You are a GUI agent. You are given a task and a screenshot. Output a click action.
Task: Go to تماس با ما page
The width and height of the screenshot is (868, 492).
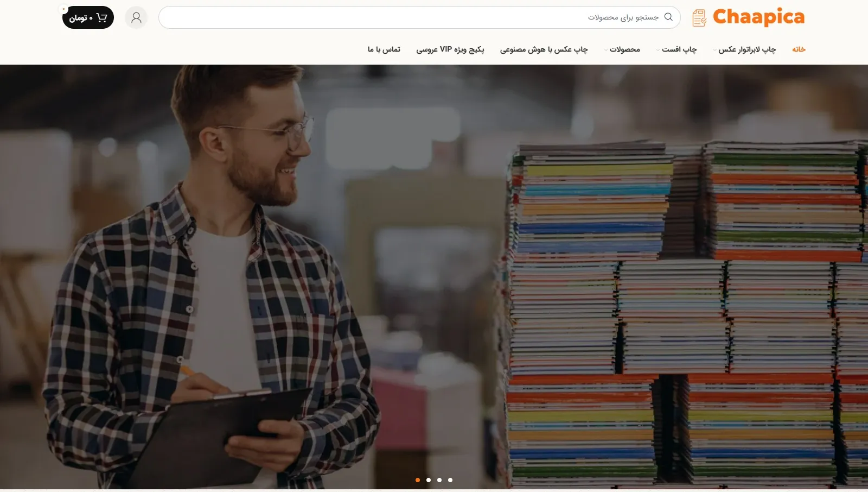(384, 49)
